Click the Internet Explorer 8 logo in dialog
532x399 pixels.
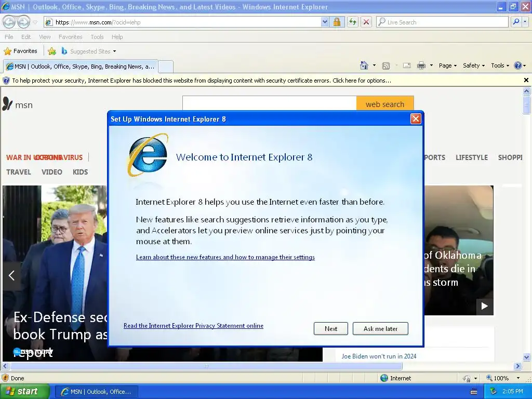click(x=148, y=155)
